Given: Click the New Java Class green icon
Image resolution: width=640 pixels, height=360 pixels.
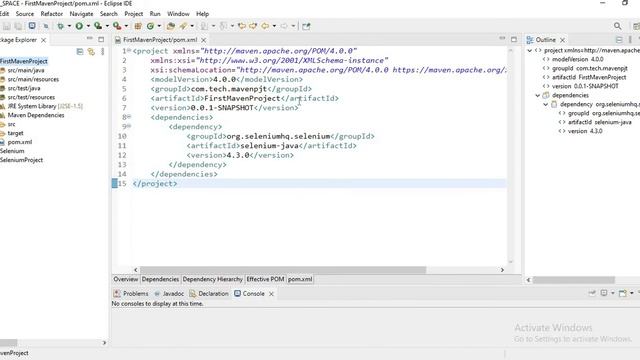Looking at the screenshot, I should pyautogui.click(x=150, y=26).
